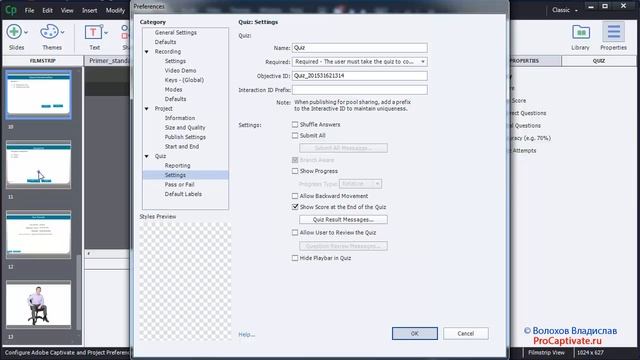640x360 pixels.
Task: Select Video Demo category item
Action: click(180, 71)
